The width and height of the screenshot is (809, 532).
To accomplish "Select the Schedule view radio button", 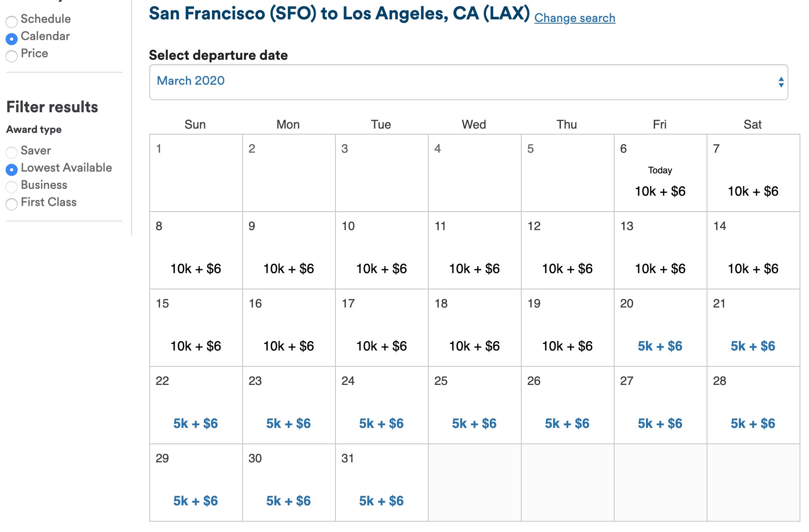I will [12, 21].
